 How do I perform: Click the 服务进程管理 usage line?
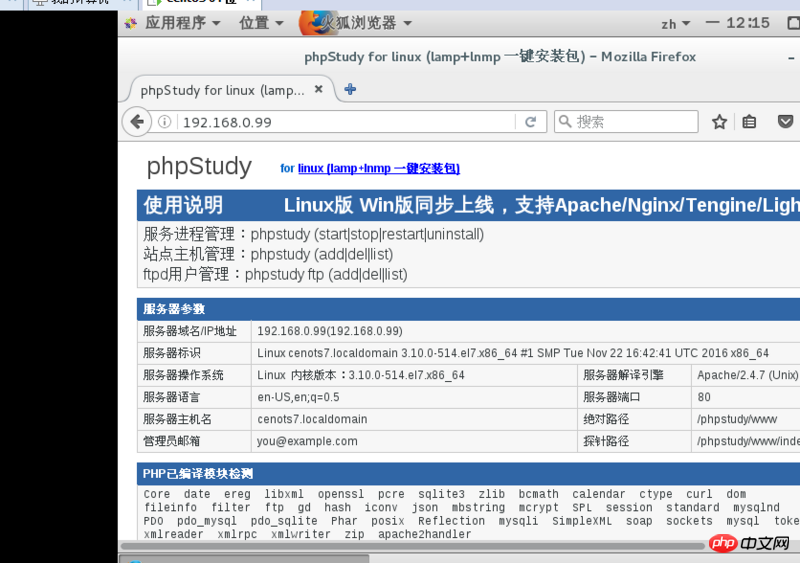coord(314,234)
